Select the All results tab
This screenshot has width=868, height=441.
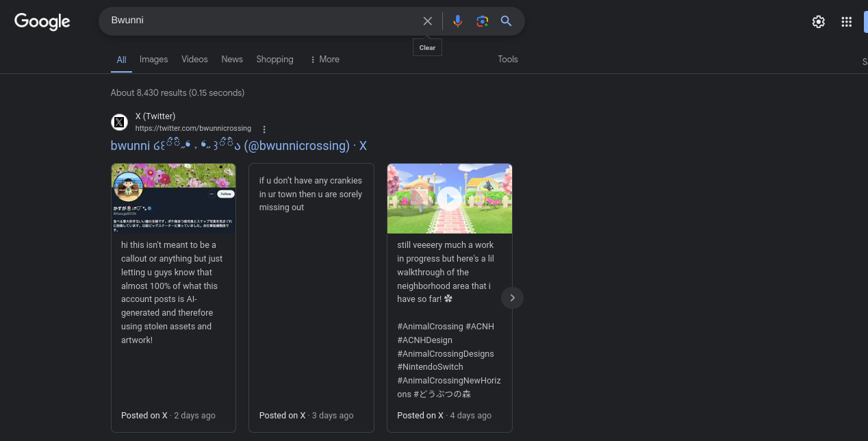[x=121, y=60]
